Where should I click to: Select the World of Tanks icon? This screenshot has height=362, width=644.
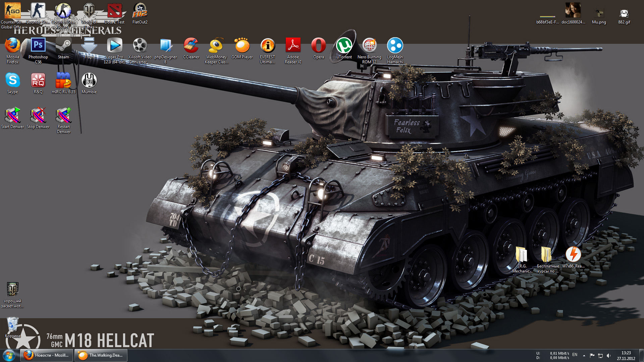(x=89, y=11)
